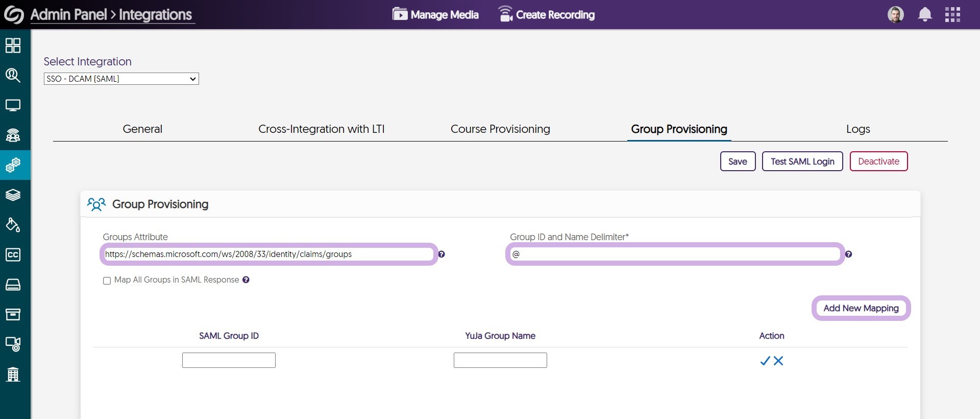Viewport: 980px width, 419px height.
Task: Expand the Select Integration dropdown
Action: pos(121,79)
